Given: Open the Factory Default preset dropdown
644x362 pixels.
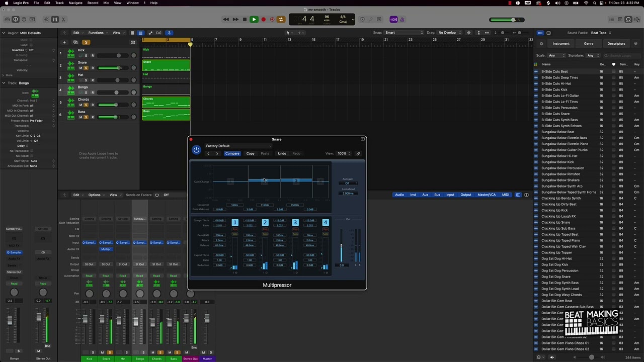Looking at the screenshot, I should point(238,146).
